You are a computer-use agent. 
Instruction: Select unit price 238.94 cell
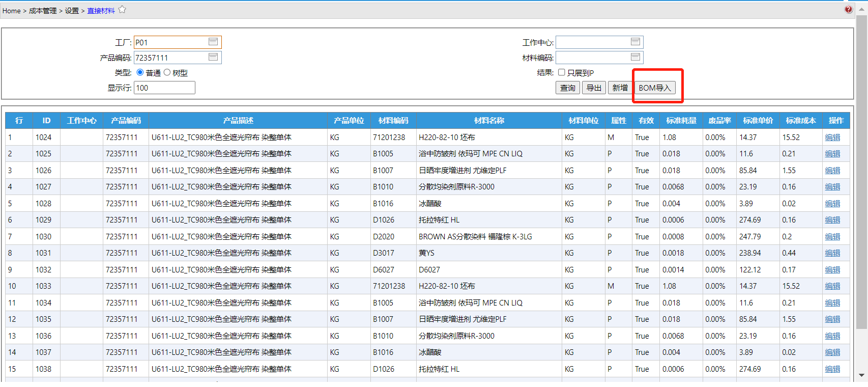click(x=758, y=253)
